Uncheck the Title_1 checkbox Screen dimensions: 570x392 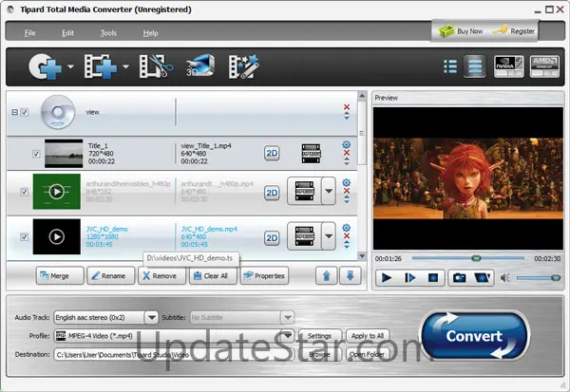tap(36, 154)
